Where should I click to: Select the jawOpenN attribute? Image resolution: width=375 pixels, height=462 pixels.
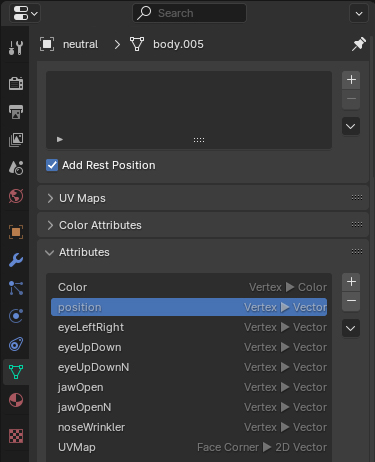pos(189,407)
